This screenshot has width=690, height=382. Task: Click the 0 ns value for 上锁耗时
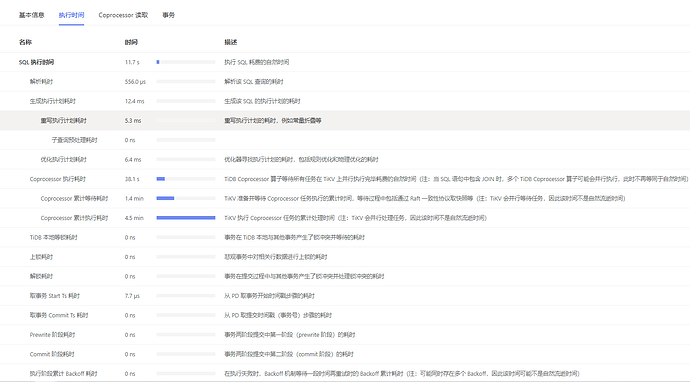(130, 257)
